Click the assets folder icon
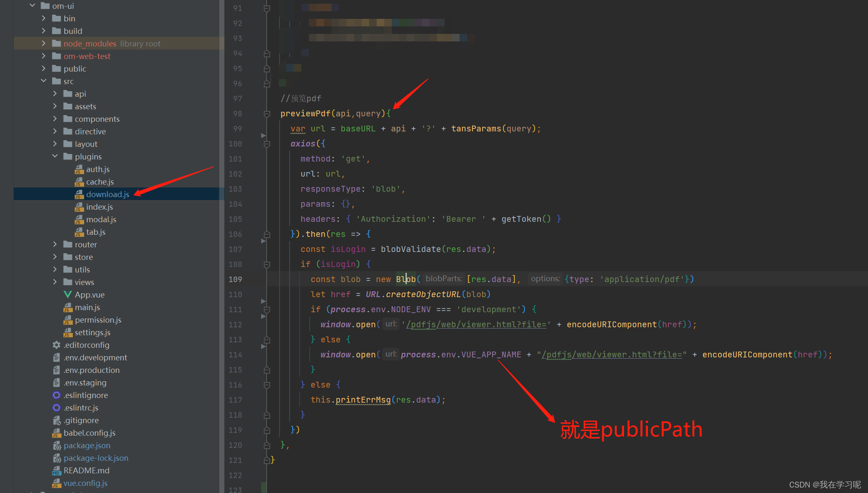 click(x=68, y=106)
